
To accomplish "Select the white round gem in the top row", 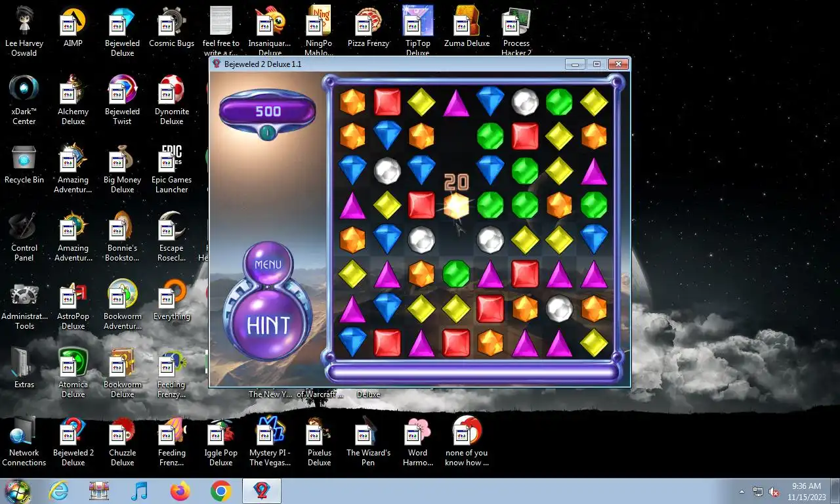I will click(x=525, y=102).
